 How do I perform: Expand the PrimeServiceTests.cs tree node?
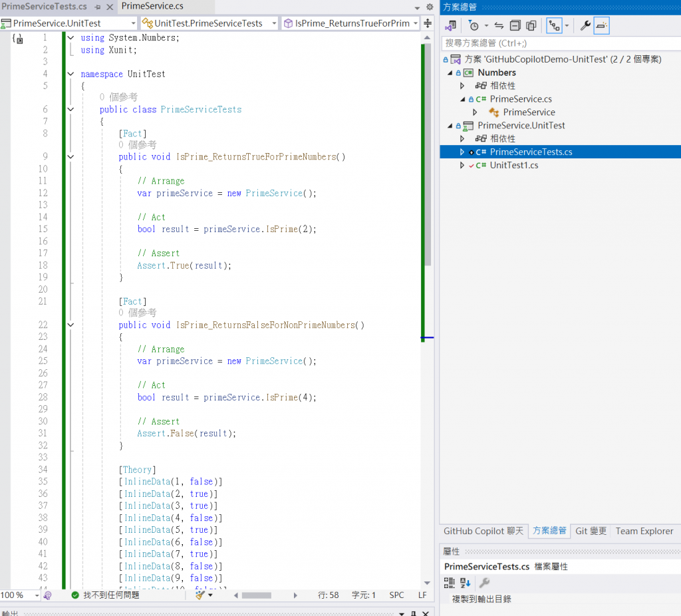[463, 152]
